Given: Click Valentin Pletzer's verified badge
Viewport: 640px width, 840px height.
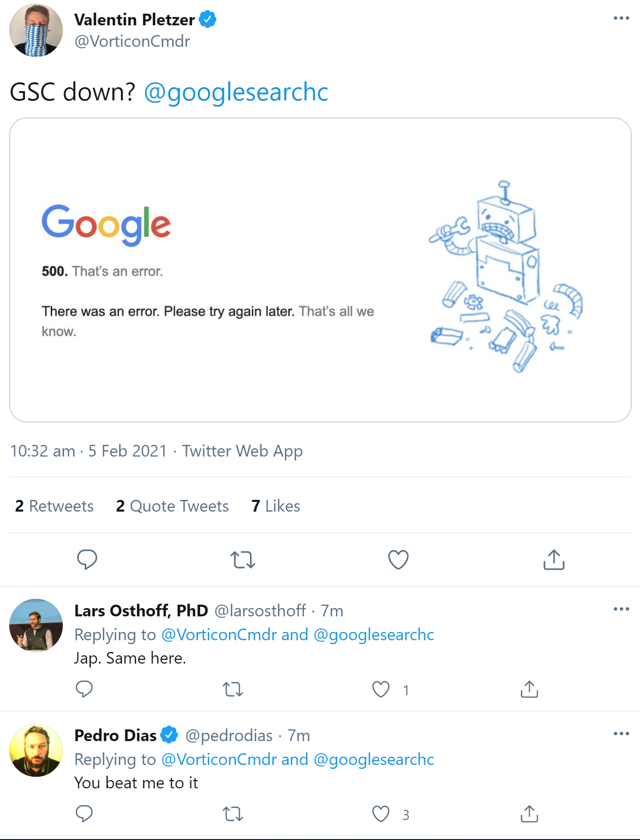Looking at the screenshot, I should coord(208,19).
